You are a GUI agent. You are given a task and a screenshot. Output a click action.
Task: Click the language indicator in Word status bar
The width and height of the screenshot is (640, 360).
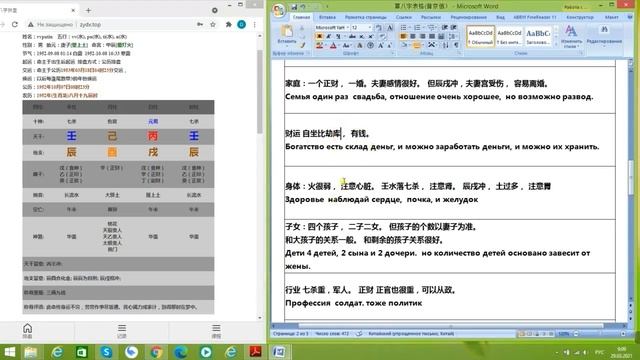(x=411, y=334)
